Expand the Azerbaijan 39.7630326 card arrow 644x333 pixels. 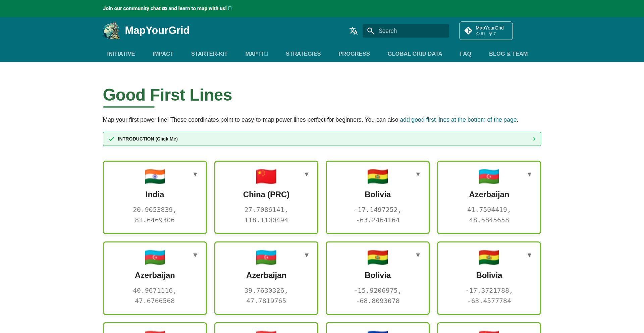[307, 255]
